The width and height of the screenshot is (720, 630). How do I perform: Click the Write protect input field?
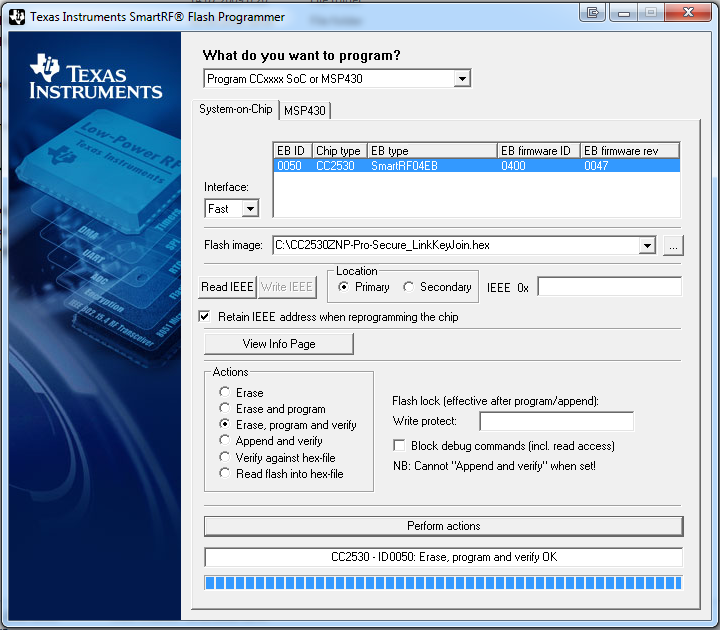pyautogui.click(x=557, y=421)
